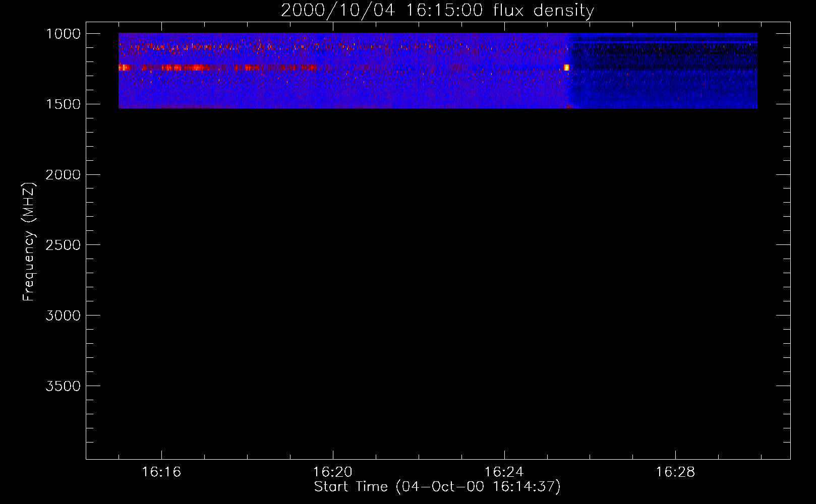This screenshot has height=504, width=816.
Task: Click the darker blue spectrogram section on right
Action: [x=663, y=71]
